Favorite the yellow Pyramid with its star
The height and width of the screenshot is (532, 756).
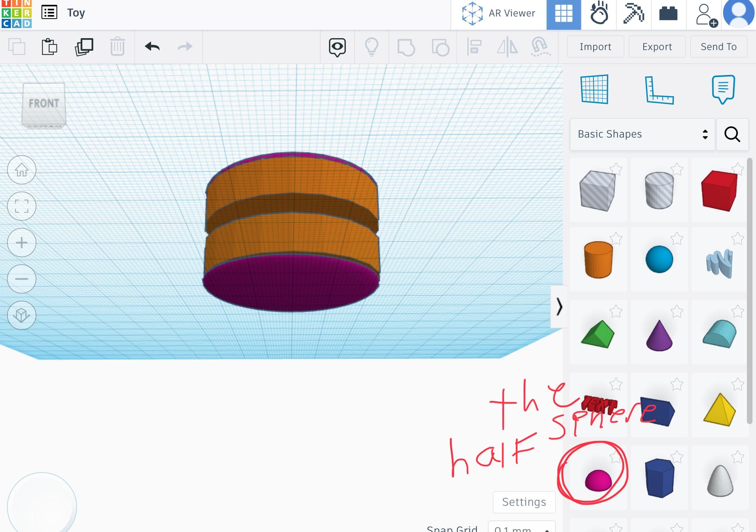point(737,384)
